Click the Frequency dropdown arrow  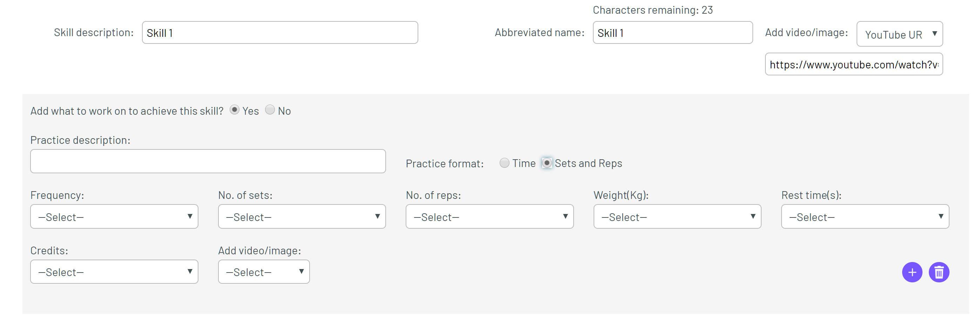coord(190,216)
